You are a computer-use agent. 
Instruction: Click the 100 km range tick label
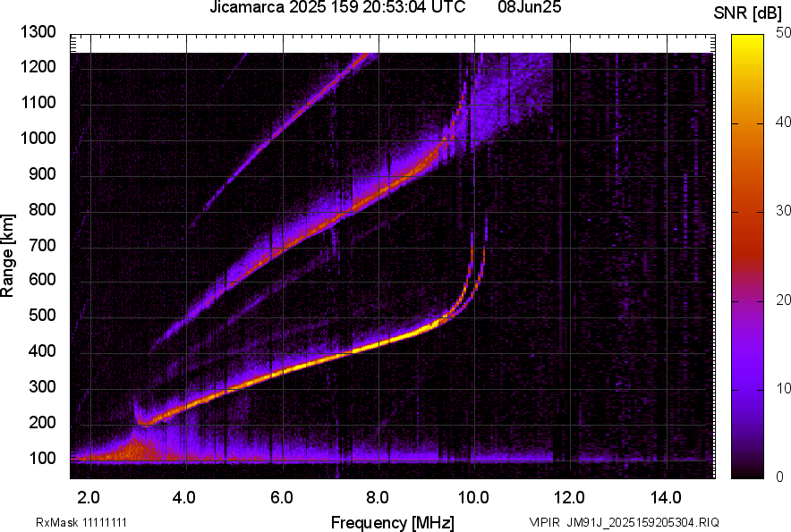pyautogui.click(x=42, y=459)
